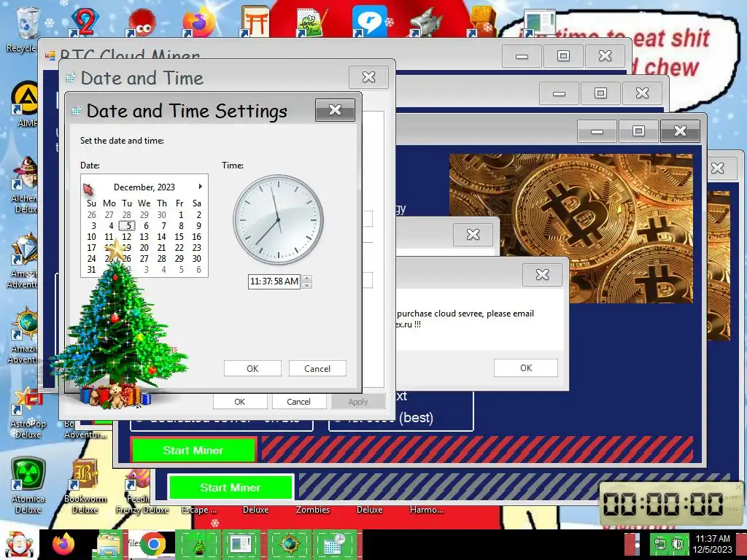Screen dimensions: 747x560
Task: Click the December, 2023 calendar header
Action: [144, 187]
